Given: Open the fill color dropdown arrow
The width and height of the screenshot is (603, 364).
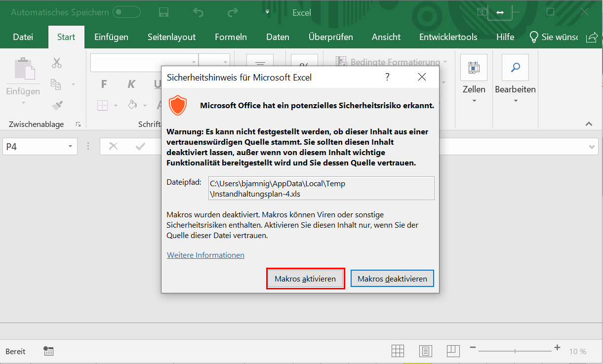Looking at the screenshot, I should coord(145,105).
